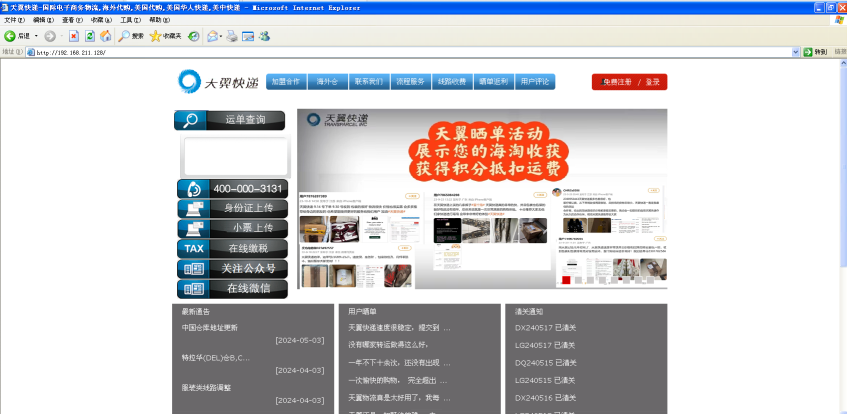847x414 pixels.
Task: Click the Print icon in toolbar
Action: point(232,36)
